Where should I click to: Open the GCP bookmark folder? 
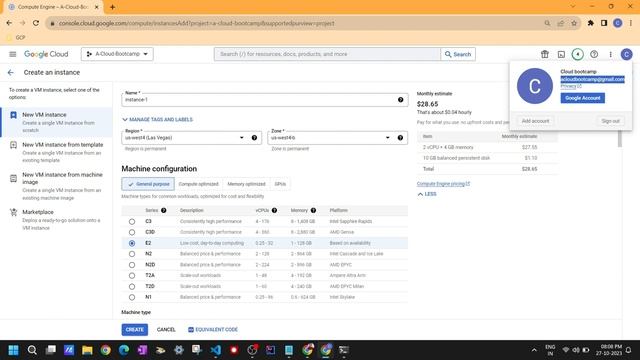[x=16, y=38]
